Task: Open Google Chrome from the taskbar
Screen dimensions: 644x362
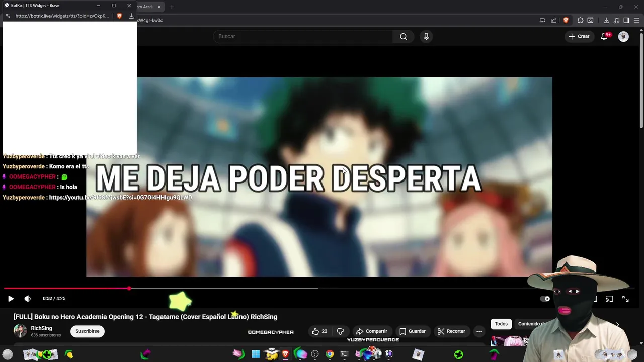Action: coord(330,354)
